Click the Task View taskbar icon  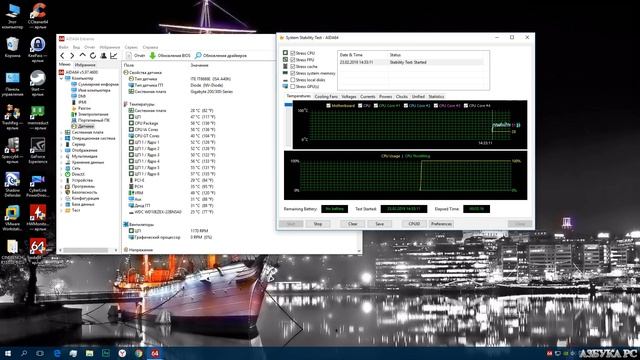40,353
